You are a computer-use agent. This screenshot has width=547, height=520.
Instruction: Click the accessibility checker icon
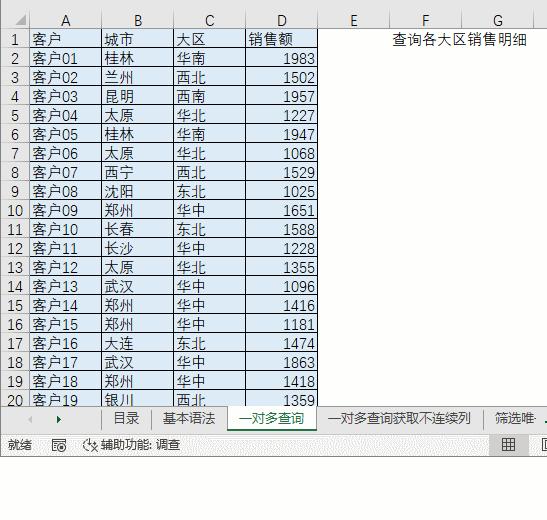pyautogui.click(x=90, y=445)
